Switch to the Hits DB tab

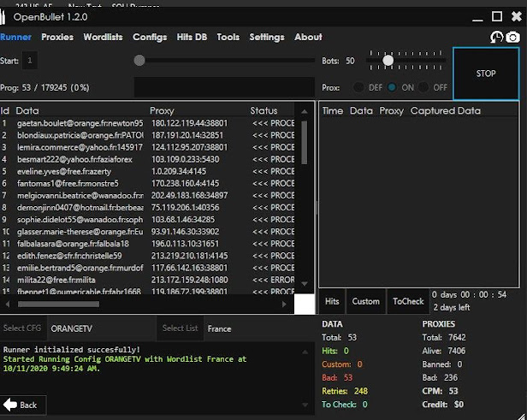(x=192, y=37)
